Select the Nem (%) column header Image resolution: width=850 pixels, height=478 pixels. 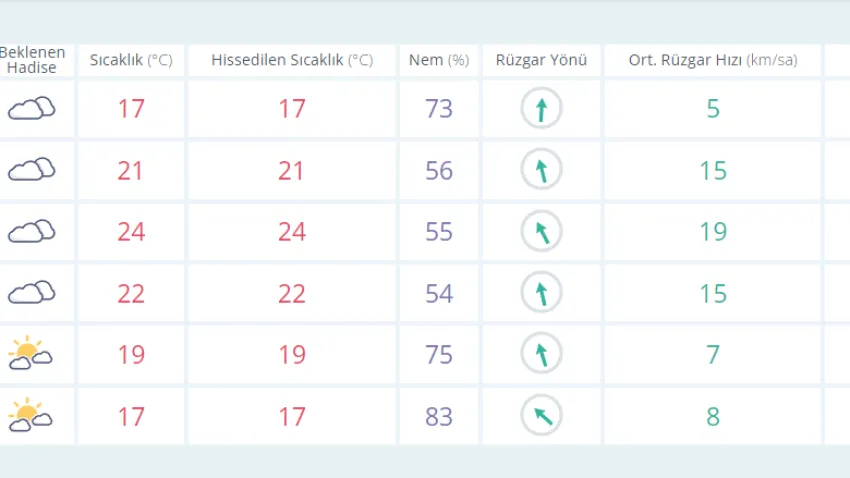tap(439, 60)
